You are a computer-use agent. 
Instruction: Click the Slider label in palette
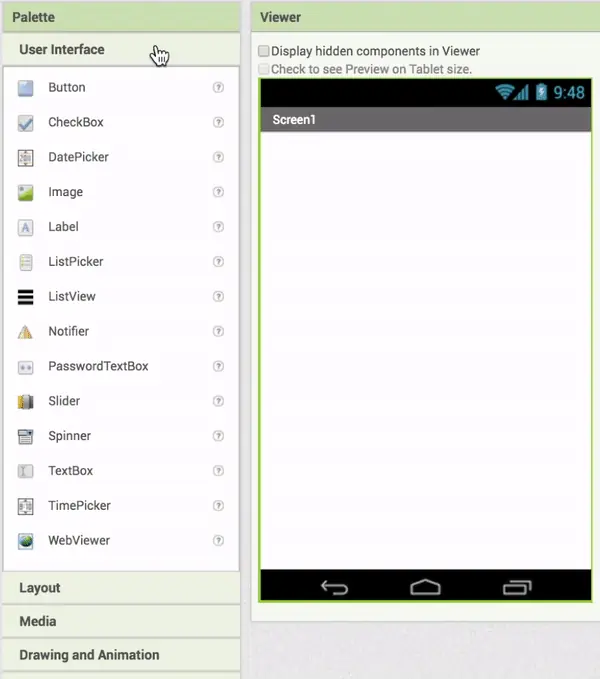[x=64, y=401]
